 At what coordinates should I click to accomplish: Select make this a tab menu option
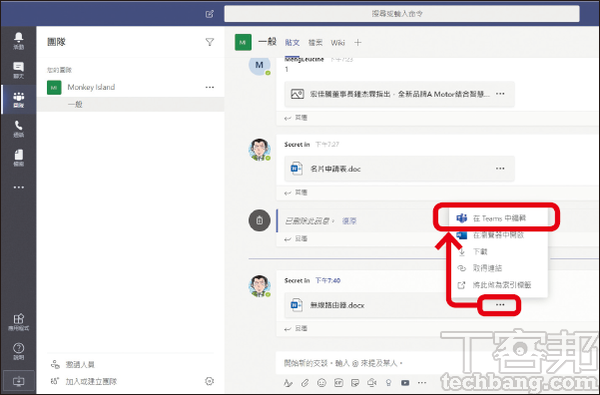tap(499, 285)
